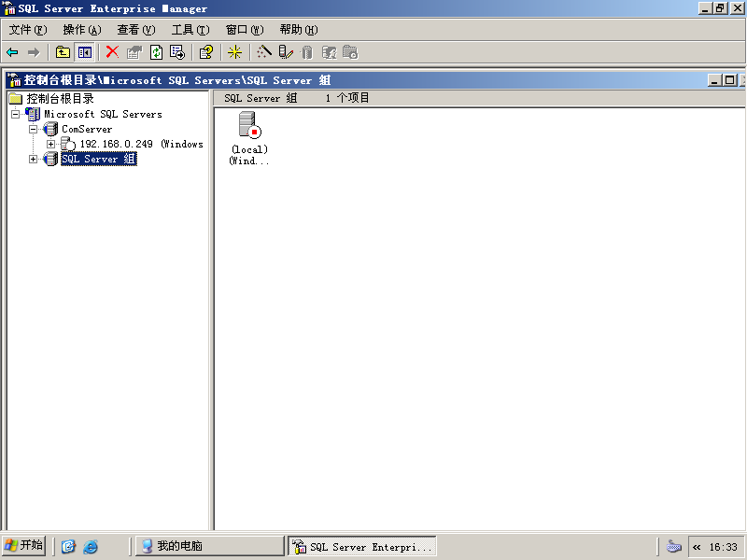Click the Forward arrow toolbar button
Screen dimensions: 747x560
(x=34, y=52)
